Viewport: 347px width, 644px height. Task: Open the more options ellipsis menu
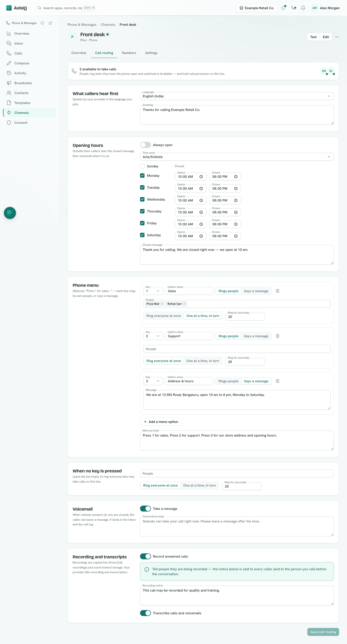pyautogui.click(x=337, y=37)
